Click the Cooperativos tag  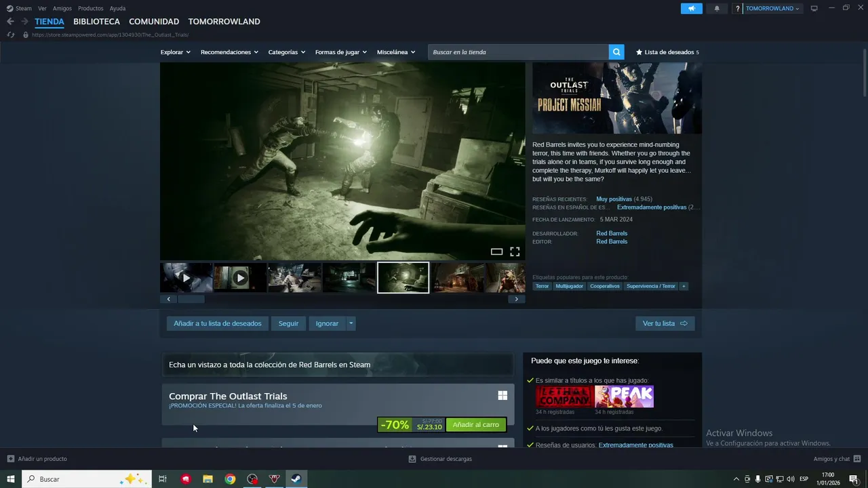tap(605, 286)
